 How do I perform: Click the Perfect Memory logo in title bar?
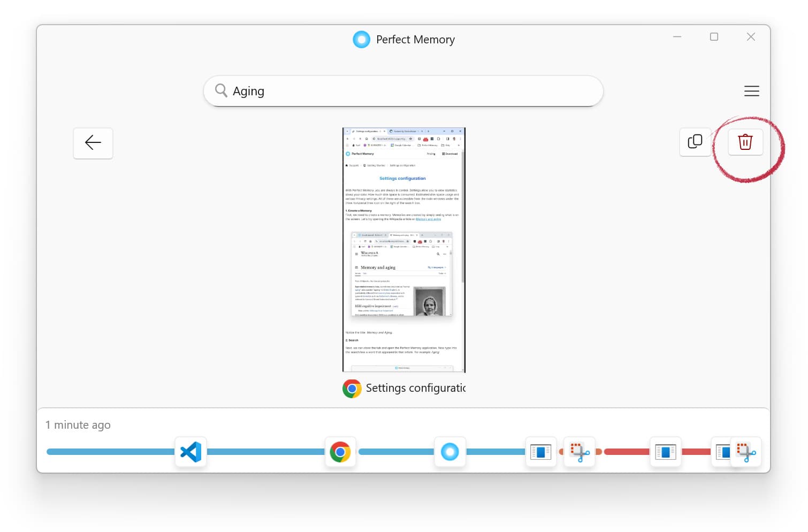[x=361, y=40]
